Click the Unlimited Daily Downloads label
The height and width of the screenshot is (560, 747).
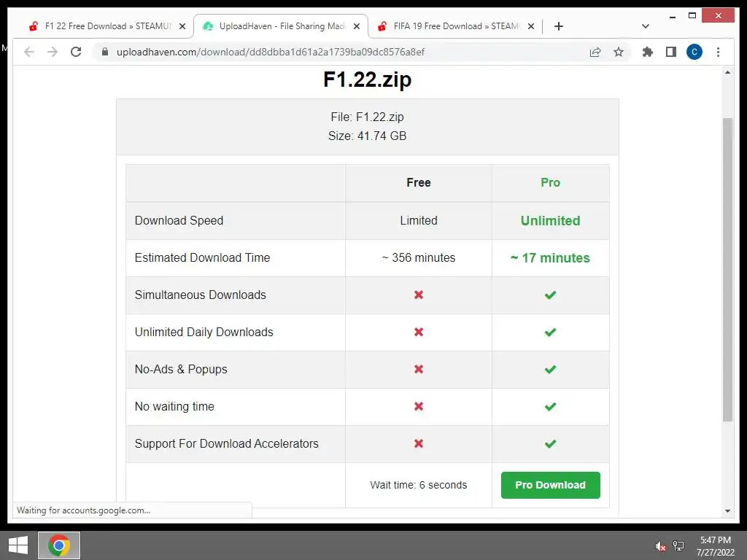point(204,332)
